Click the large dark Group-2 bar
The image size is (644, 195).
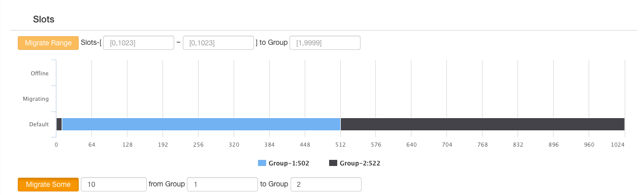pos(482,124)
